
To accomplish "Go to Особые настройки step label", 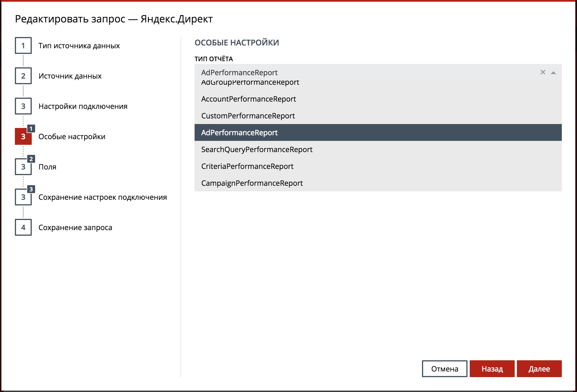I will 72,137.
